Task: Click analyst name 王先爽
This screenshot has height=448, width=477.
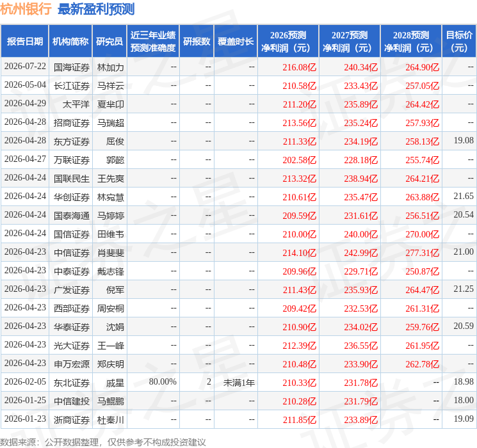Action: [110, 179]
